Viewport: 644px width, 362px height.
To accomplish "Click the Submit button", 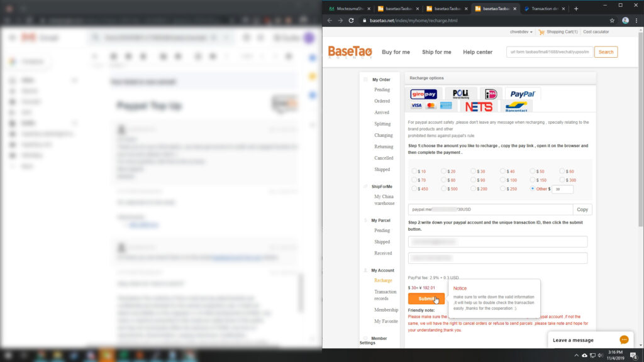I will (426, 299).
